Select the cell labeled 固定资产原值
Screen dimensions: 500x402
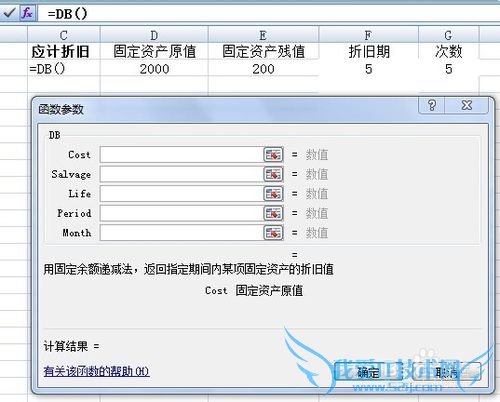click(x=154, y=52)
